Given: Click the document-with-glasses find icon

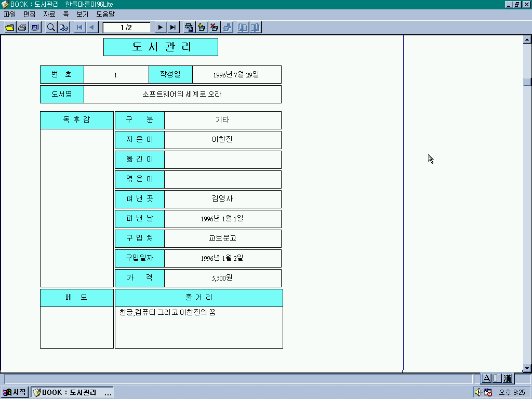Looking at the screenshot, I should coord(63,28).
